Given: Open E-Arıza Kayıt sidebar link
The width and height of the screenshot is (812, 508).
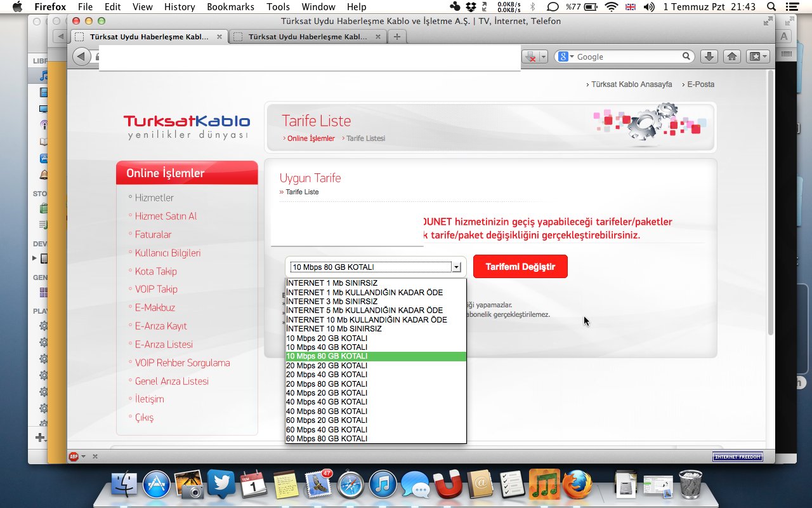Looking at the screenshot, I should [x=161, y=326].
